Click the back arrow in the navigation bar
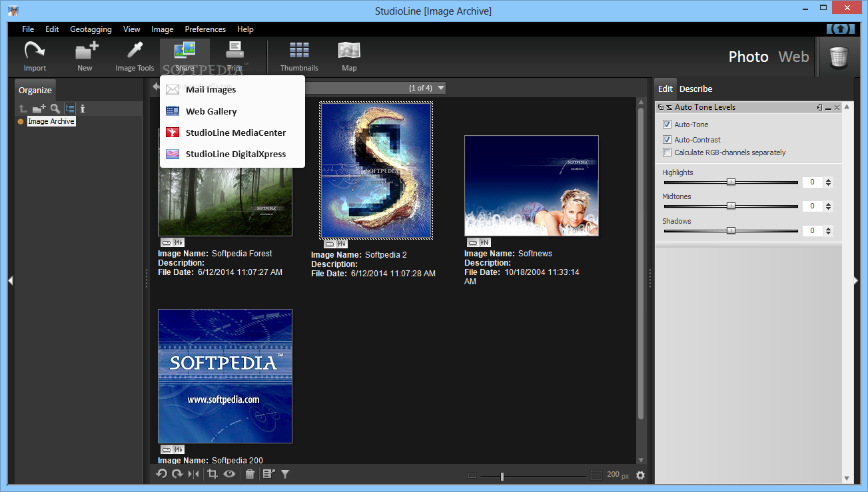 [x=157, y=87]
